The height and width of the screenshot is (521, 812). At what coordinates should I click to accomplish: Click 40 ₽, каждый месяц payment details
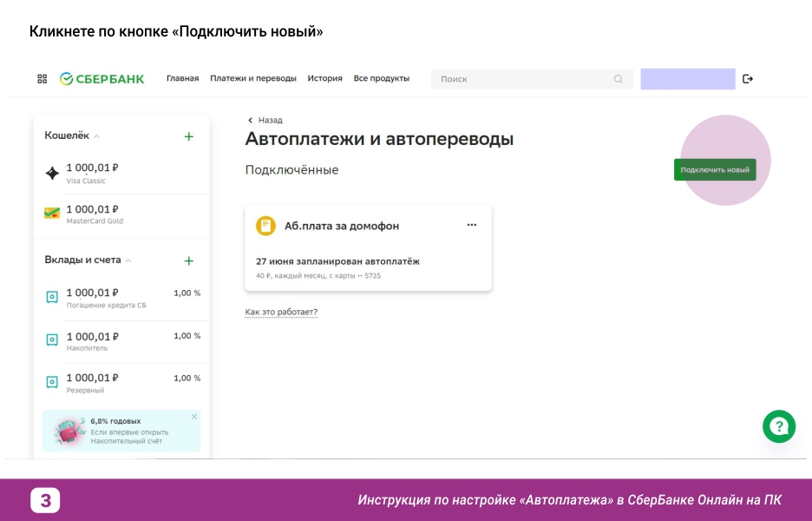318,276
